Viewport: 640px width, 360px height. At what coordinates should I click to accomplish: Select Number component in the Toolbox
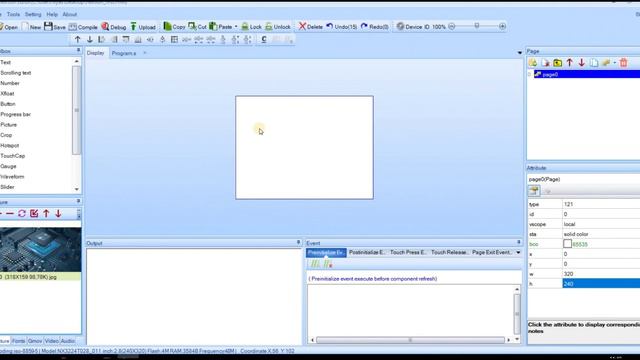pos(10,83)
